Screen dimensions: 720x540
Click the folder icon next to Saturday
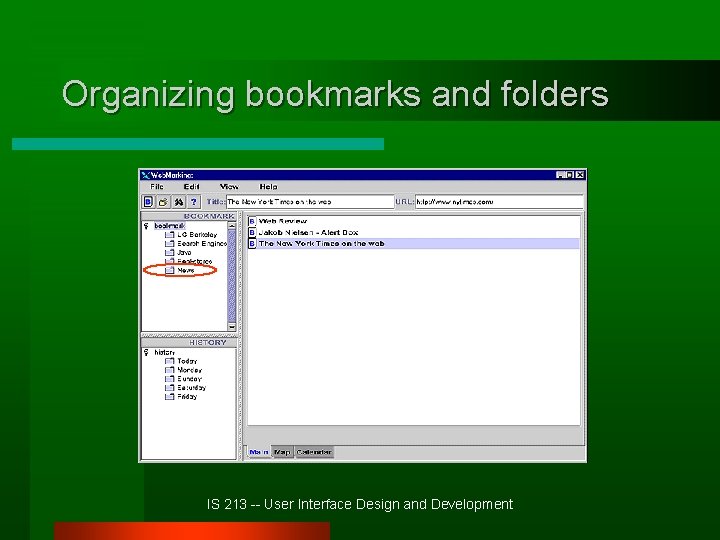[x=169, y=388]
